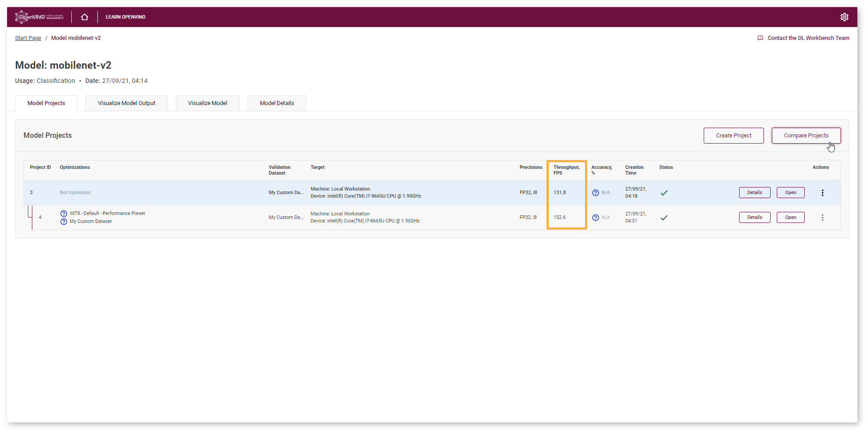This screenshot has height=433, width=868.
Task: Click Open for project 4
Action: click(790, 218)
